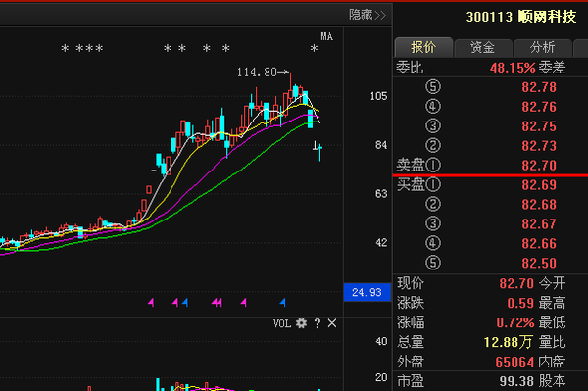Image resolution: width=588 pixels, height=391 pixels.
Task: Click the 涨跌 value 0.59
Action: (520, 303)
